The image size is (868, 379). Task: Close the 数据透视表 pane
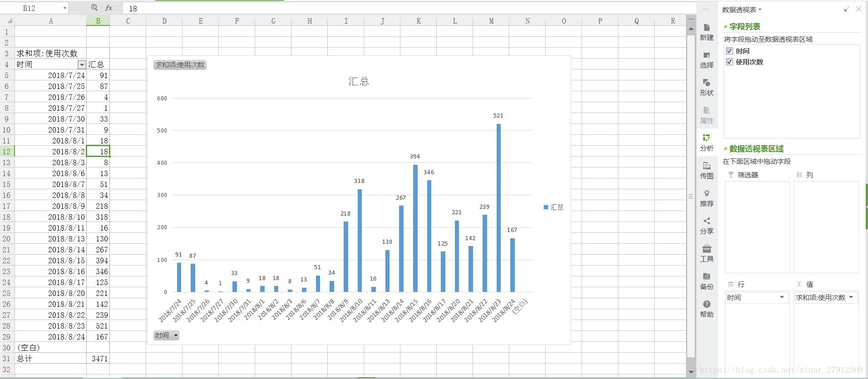tap(858, 9)
